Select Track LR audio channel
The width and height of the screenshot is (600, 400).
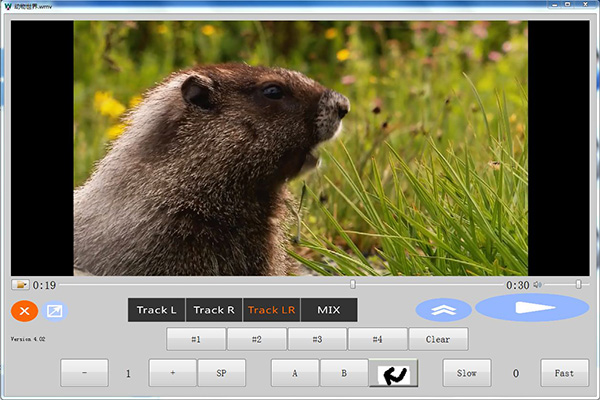click(272, 310)
